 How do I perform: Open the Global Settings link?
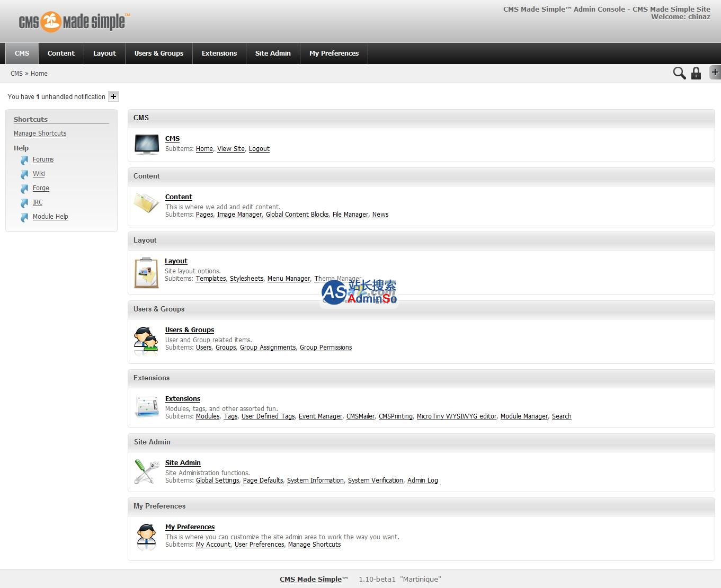tap(218, 480)
